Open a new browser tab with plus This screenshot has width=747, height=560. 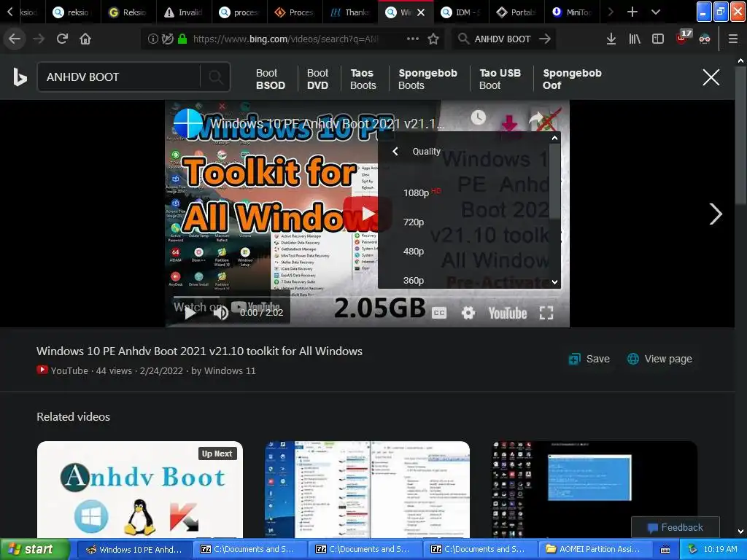(x=632, y=12)
